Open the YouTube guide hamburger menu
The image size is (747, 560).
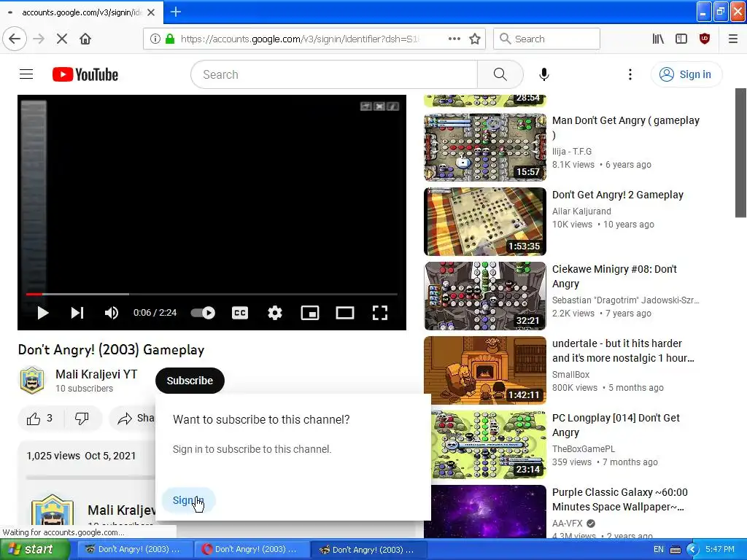26,74
